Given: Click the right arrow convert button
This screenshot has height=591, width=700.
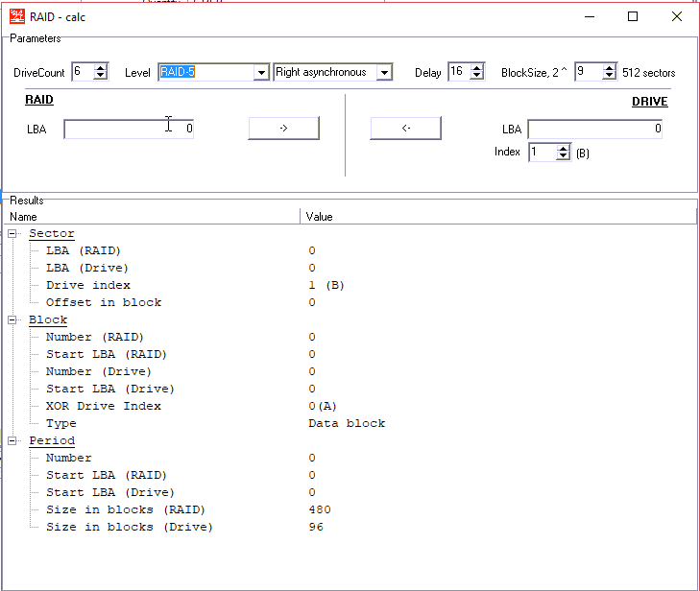Looking at the screenshot, I should [283, 129].
